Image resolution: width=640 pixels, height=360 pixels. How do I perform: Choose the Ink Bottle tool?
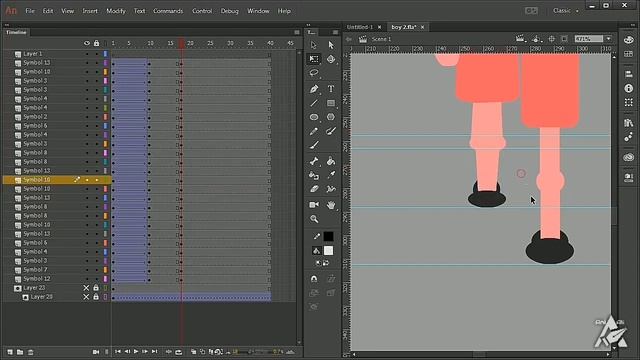[x=313, y=176]
